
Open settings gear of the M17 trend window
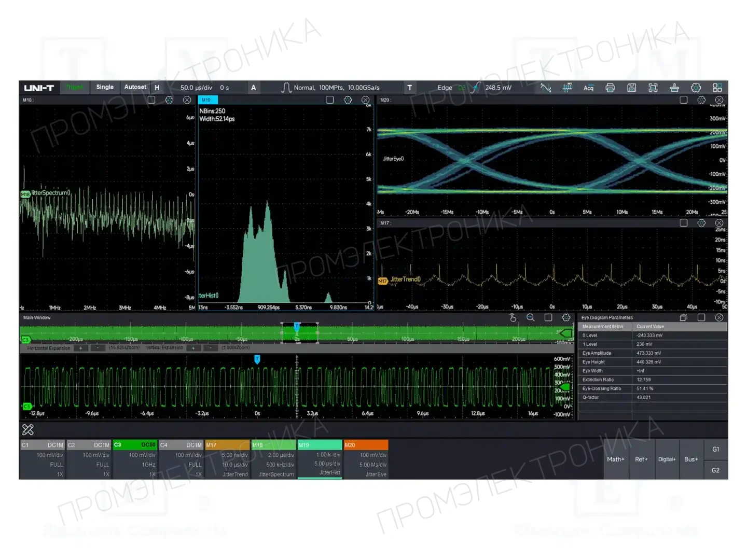click(x=701, y=223)
